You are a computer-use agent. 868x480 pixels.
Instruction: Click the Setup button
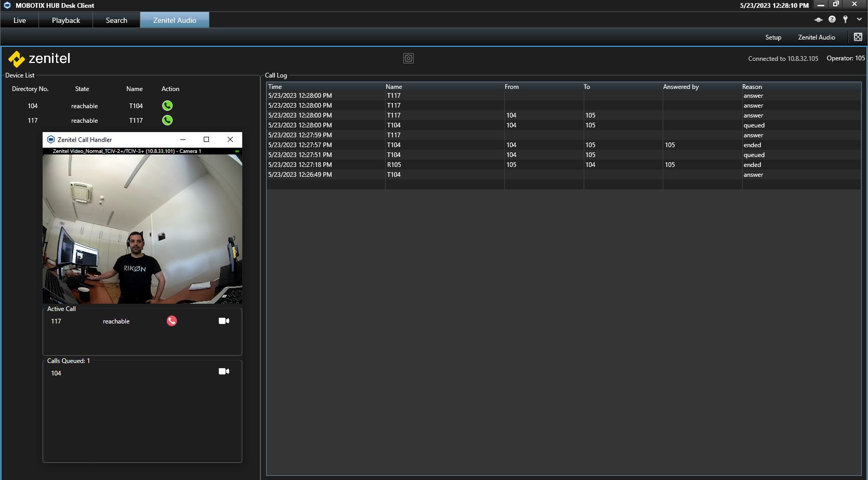[773, 37]
